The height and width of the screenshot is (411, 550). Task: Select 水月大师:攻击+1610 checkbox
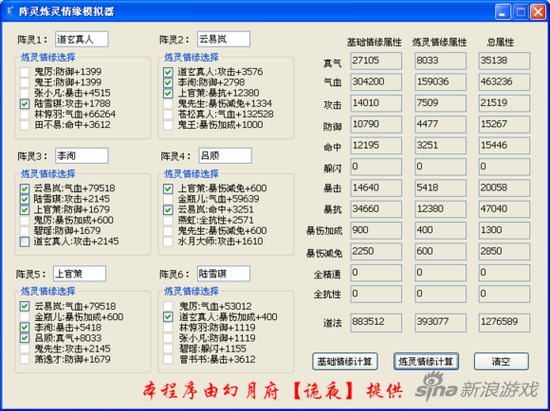coord(168,242)
